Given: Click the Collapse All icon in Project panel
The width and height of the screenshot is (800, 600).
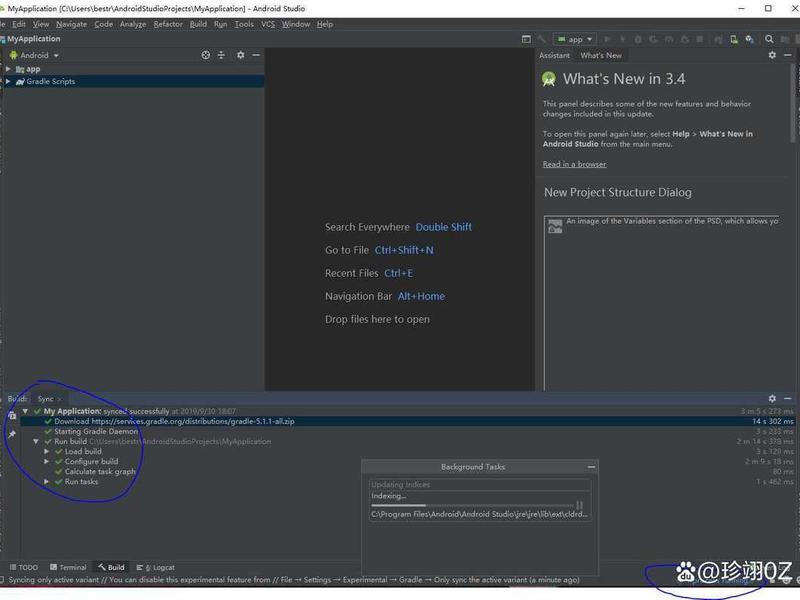Looking at the screenshot, I should pyautogui.click(x=221, y=55).
